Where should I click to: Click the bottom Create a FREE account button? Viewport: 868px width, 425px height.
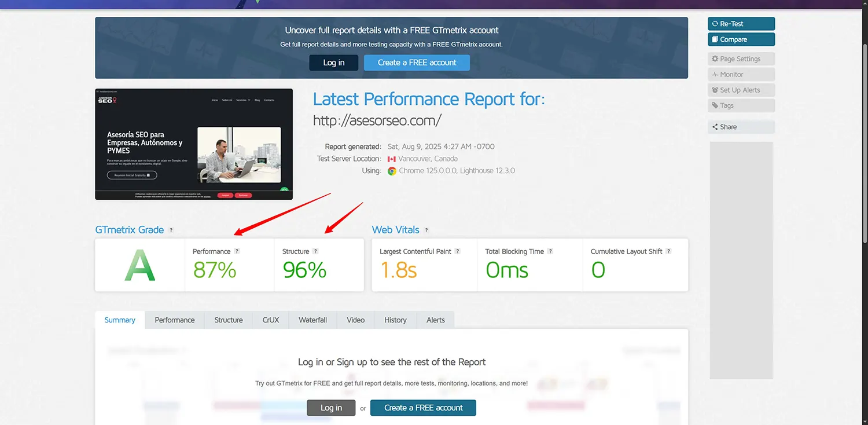[423, 408]
